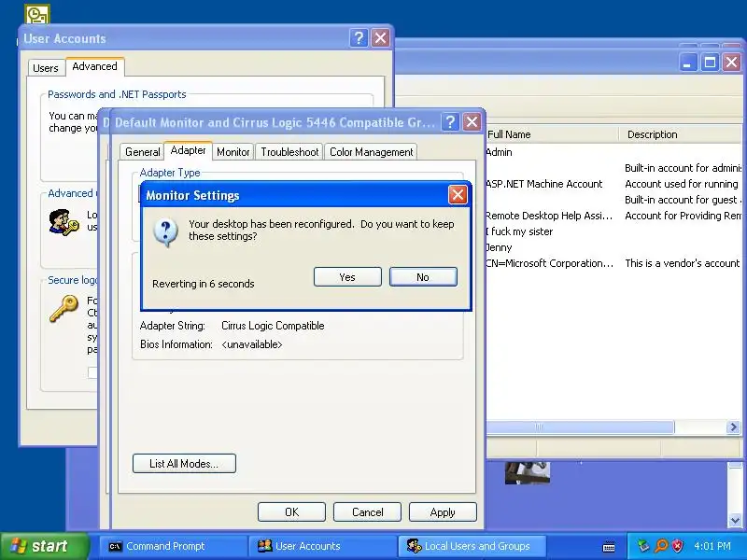Switch to User Accounts taskbar button
Screen dimensions: 747x560
(322, 546)
